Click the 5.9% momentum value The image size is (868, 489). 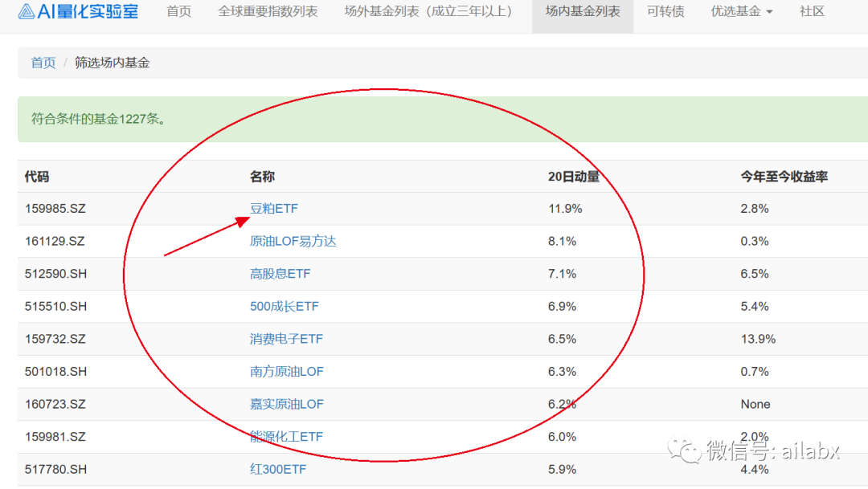coord(563,470)
